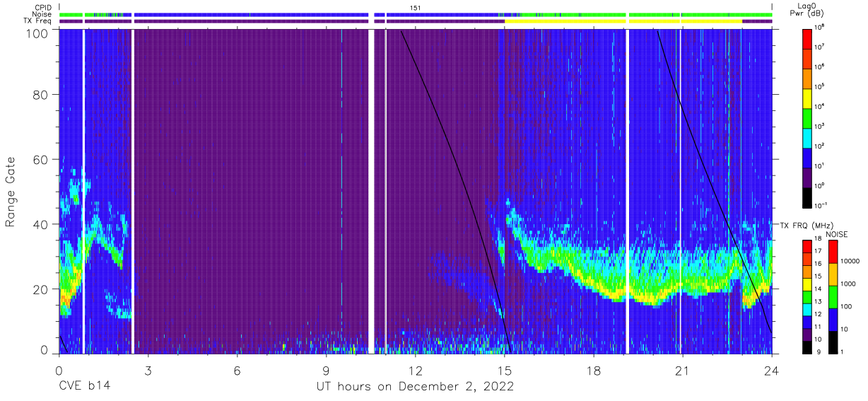This screenshot has height=401, width=868.
Task: Click the 10^8 power colorbar label
Action: [819, 27]
